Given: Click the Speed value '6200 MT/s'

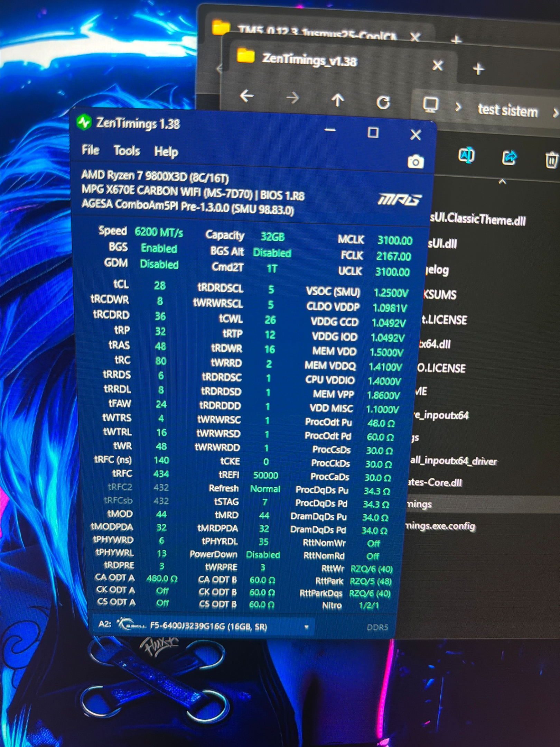Looking at the screenshot, I should 159,232.
